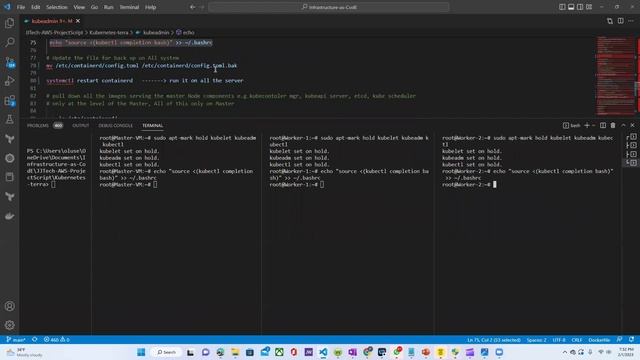
Task: Open the Extensions view
Action: pos(9,100)
